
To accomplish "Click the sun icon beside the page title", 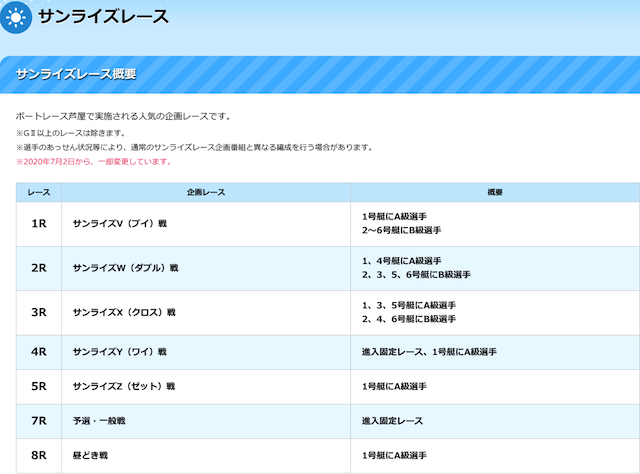I will click(x=16, y=17).
